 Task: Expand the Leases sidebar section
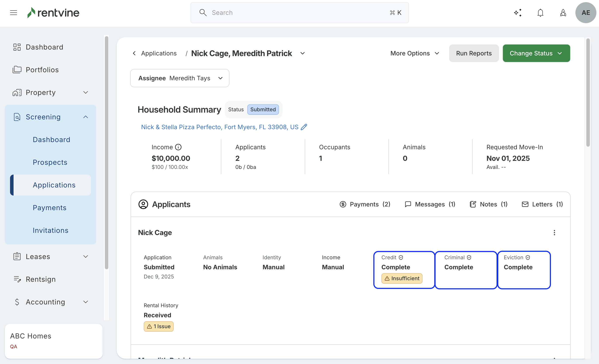click(85, 257)
